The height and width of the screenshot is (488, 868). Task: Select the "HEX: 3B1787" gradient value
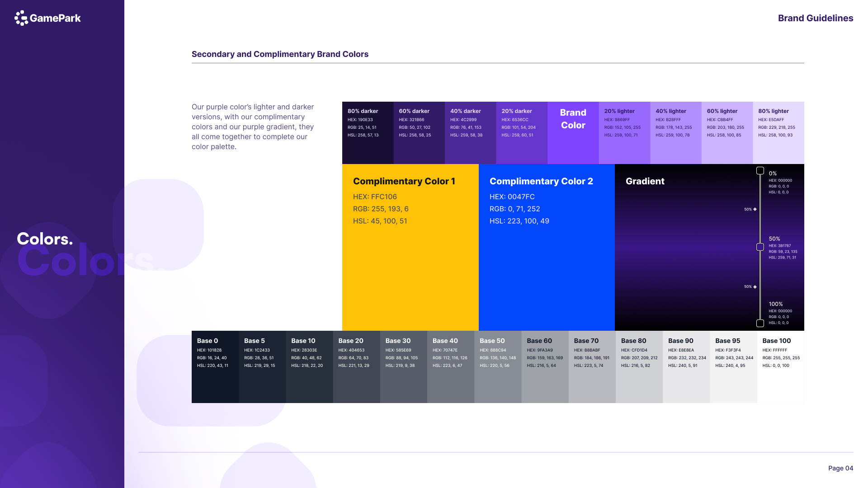click(x=780, y=246)
